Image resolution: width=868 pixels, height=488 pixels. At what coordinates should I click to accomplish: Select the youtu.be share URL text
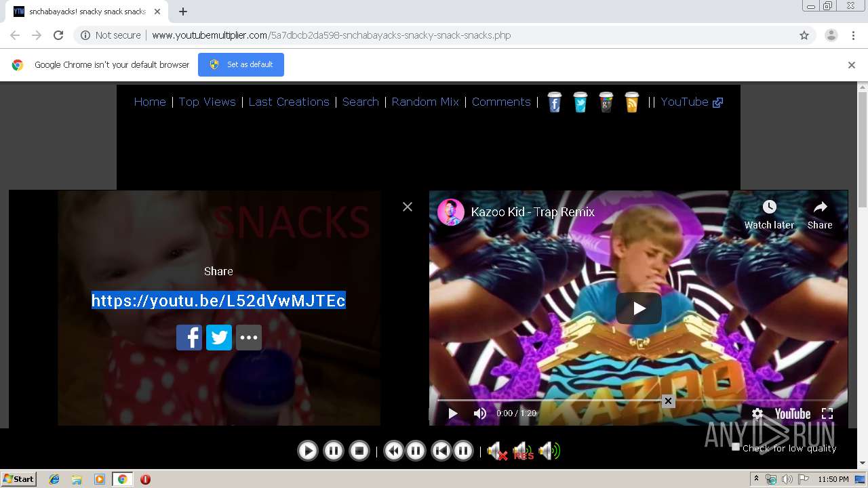pyautogui.click(x=218, y=300)
